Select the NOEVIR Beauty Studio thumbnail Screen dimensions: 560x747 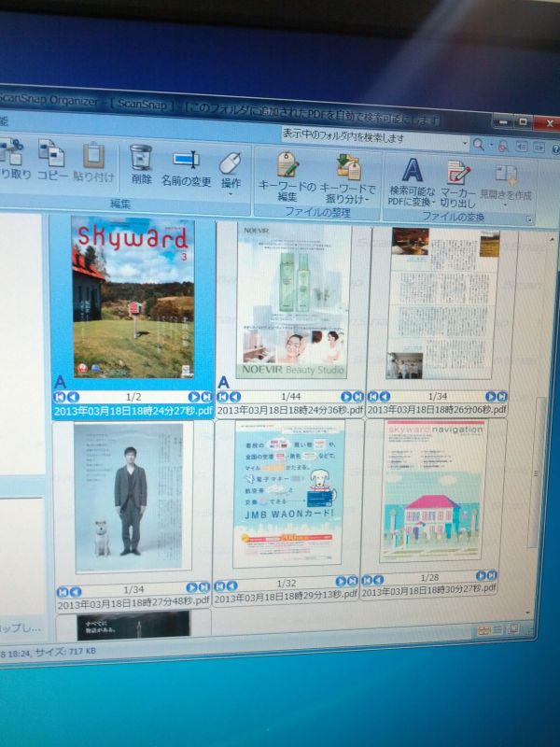tap(293, 301)
